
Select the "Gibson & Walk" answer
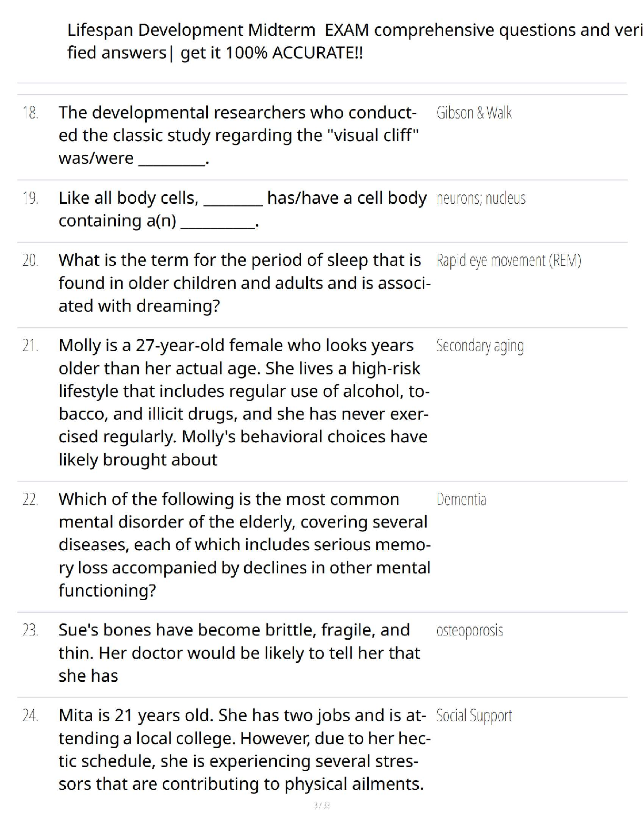tap(474, 113)
